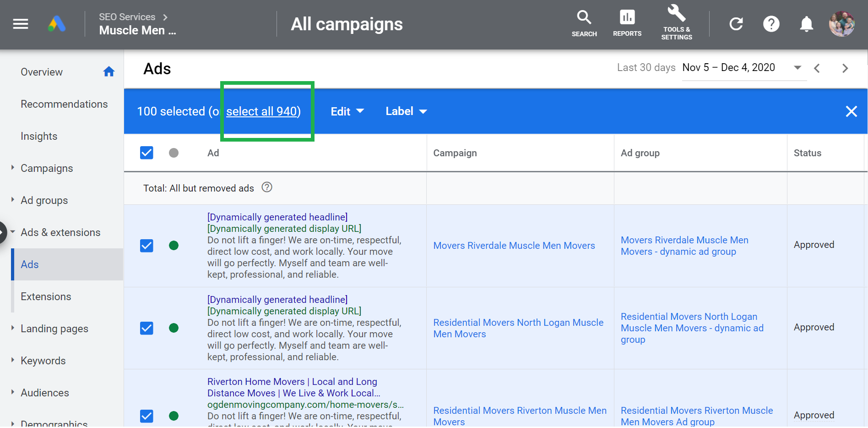
Task: Click the Ad column header
Action: click(213, 153)
